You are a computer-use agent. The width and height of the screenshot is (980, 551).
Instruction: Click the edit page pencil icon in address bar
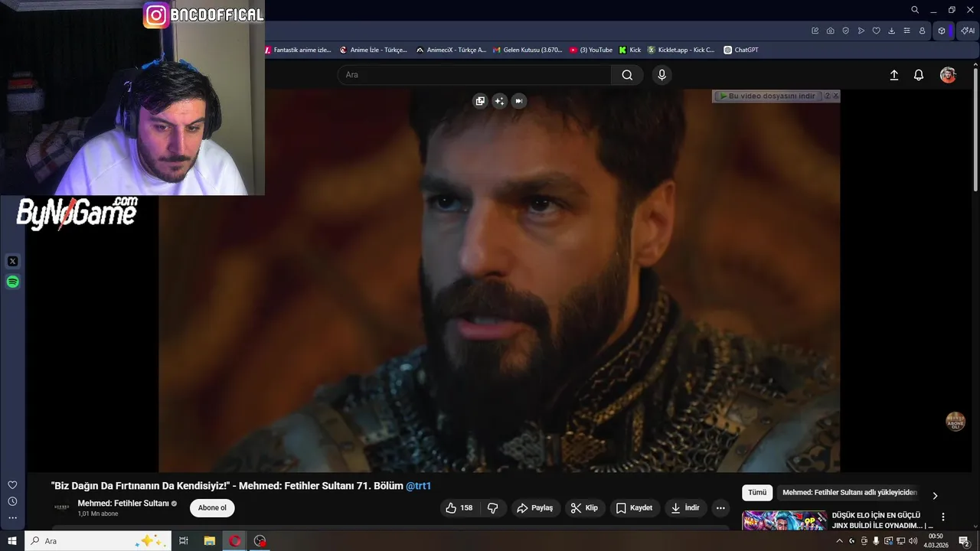(x=815, y=31)
